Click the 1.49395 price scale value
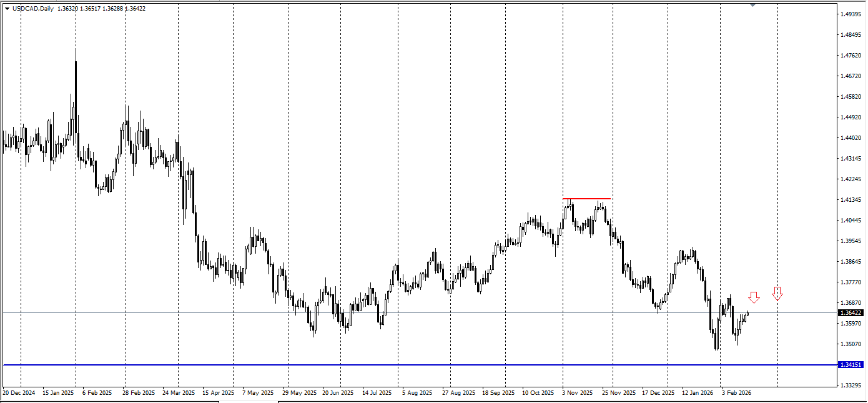This screenshot has width=868, height=403. pyautogui.click(x=852, y=14)
